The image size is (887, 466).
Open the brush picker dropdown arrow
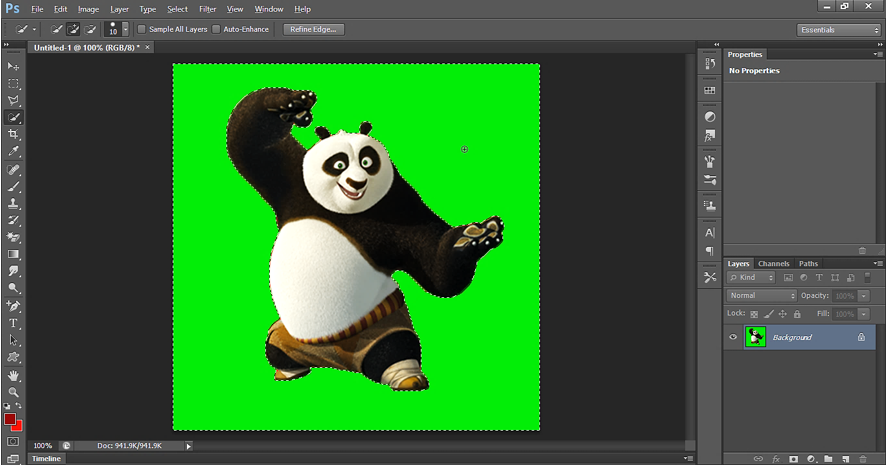(x=126, y=29)
